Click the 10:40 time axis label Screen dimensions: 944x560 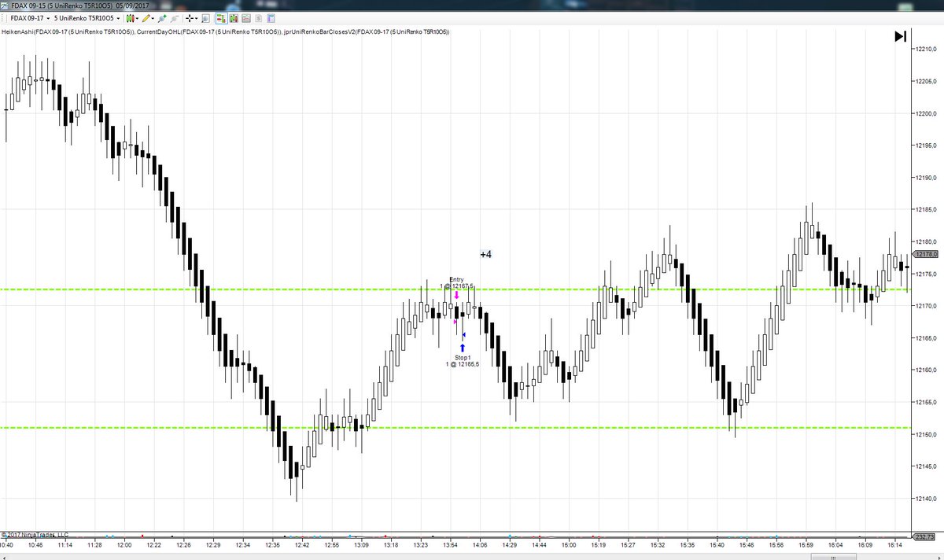coord(6,544)
